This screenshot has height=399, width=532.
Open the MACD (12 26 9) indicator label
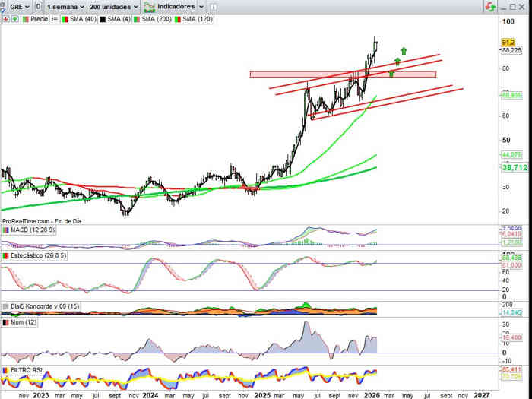point(31,229)
